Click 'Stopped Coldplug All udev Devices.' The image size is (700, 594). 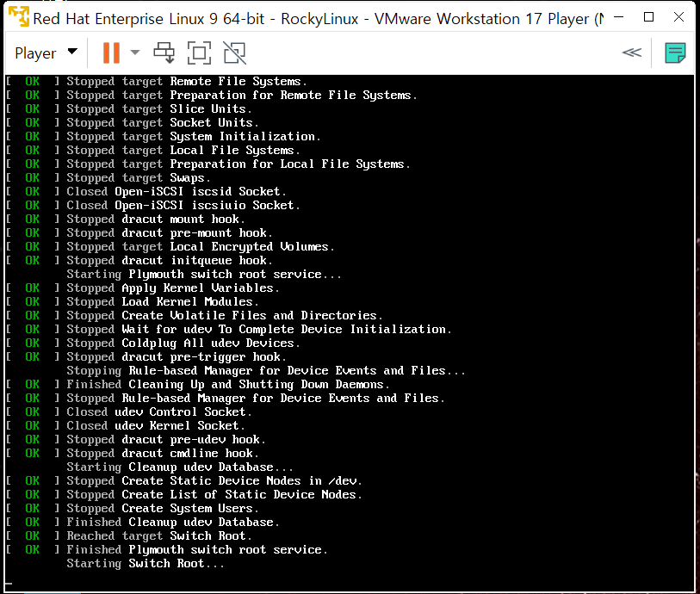click(183, 343)
